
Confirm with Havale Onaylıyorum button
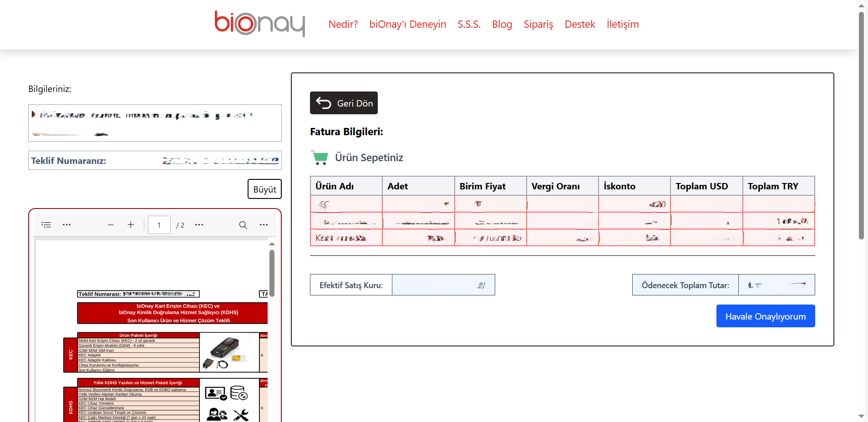(x=765, y=316)
